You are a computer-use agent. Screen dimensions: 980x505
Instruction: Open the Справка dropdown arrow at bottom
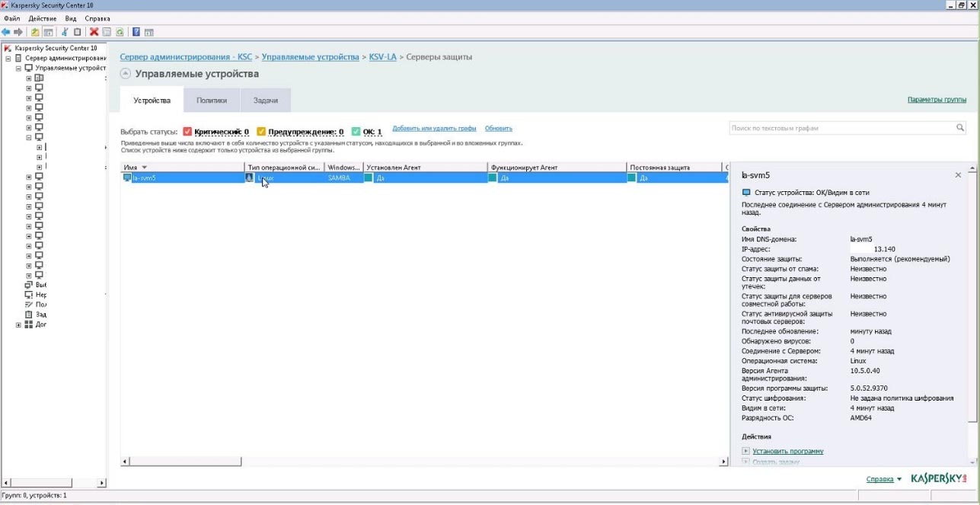[x=899, y=480]
